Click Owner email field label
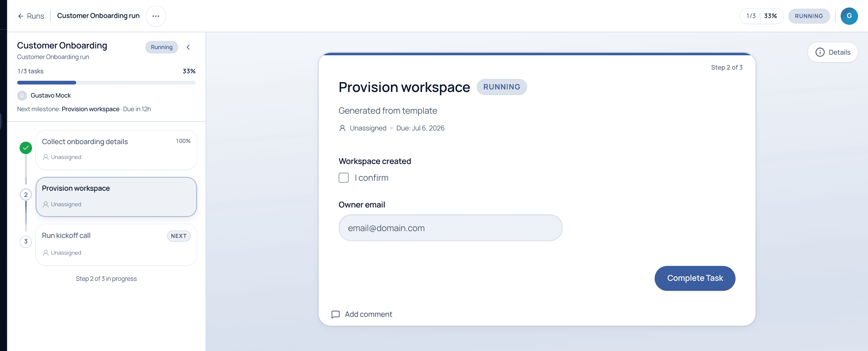Image resolution: width=868 pixels, height=351 pixels. click(x=362, y=205)
